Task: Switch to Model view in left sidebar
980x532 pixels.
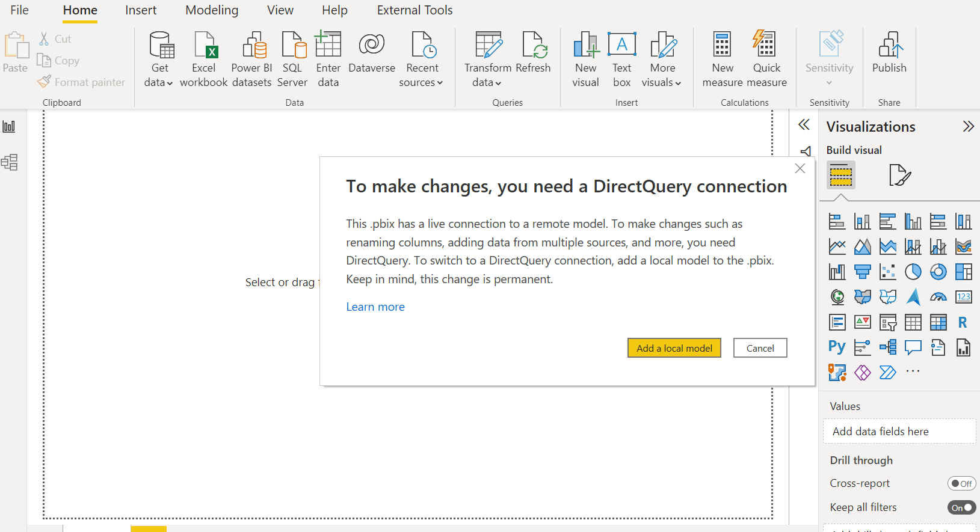Action: pyautogui.click(x=9, y=162)
